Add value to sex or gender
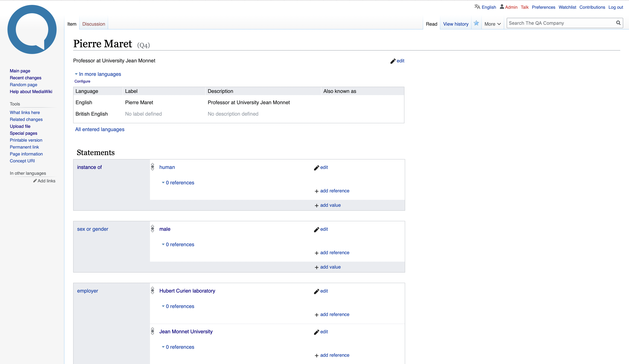The width and height of the screenshot is (629, 364). pyautogui.click(x=328, y=267)
